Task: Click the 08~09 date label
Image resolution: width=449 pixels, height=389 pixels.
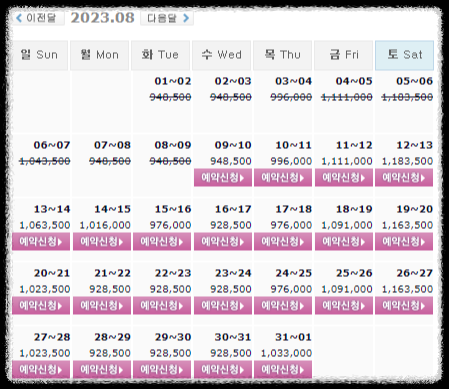Action: 173,145
